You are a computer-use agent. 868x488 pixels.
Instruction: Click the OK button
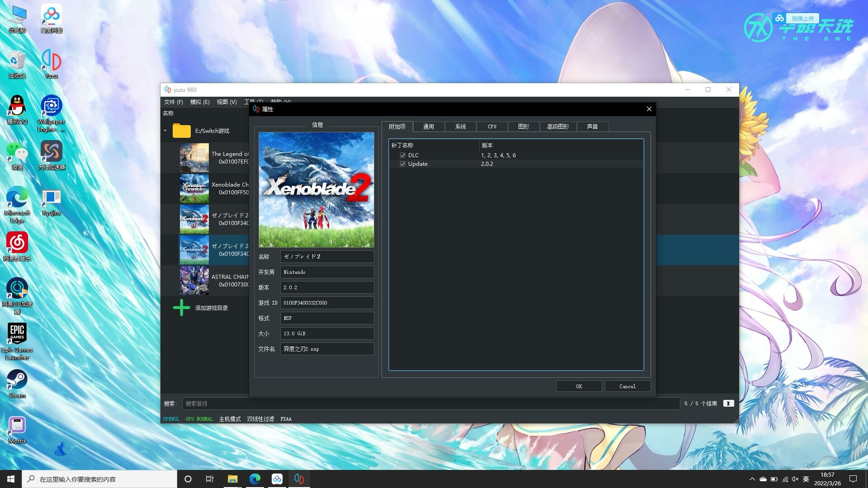coord(579,386)
